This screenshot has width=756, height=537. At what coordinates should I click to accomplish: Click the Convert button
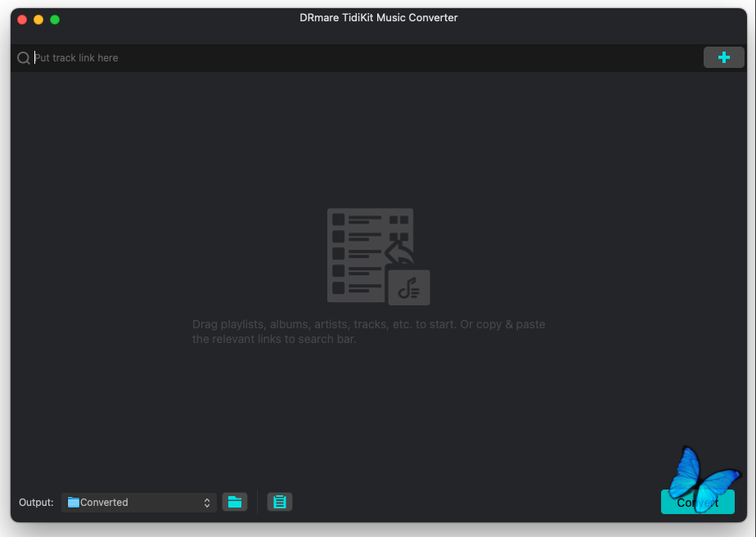[697, 502]
